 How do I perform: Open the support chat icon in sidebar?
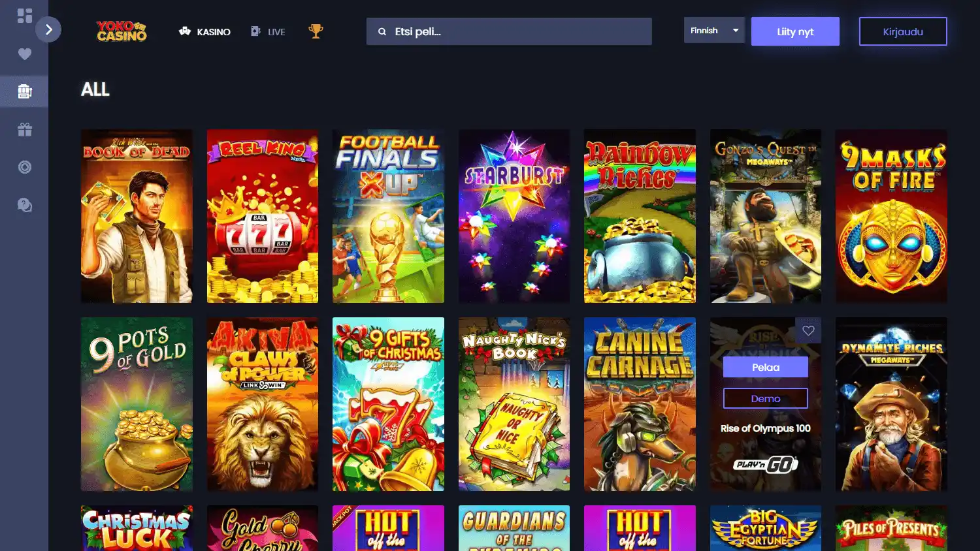[x=24, y=205]
